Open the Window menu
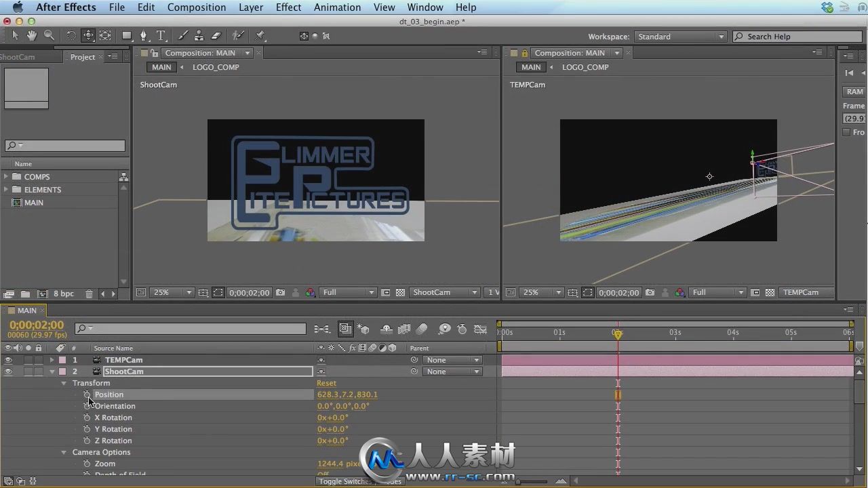This screenshot has height=488, width=868. (425, 7)
